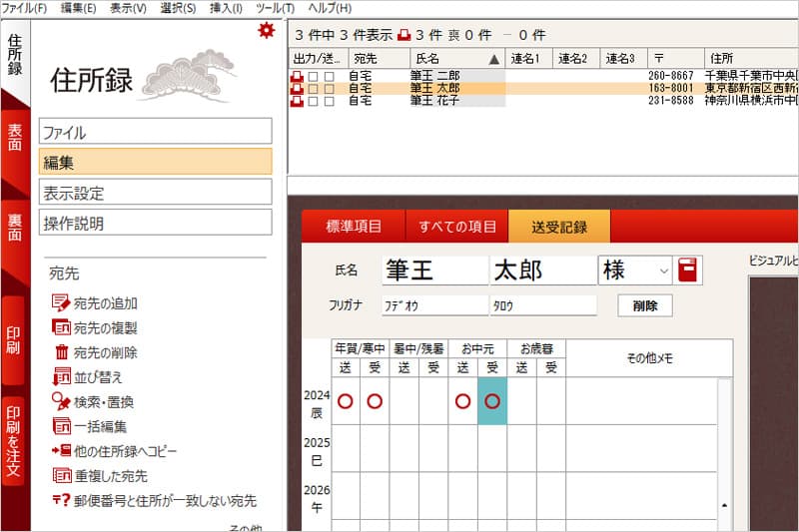
Task: Click the red address book icon beside 様
Action: 687,269
